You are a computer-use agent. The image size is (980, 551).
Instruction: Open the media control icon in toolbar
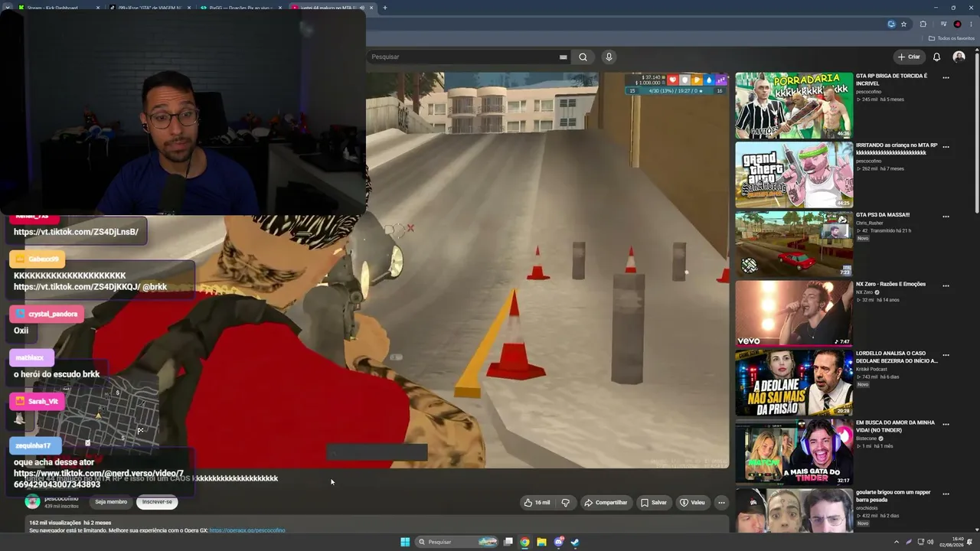pyautogui.click(x=943, y=24)
